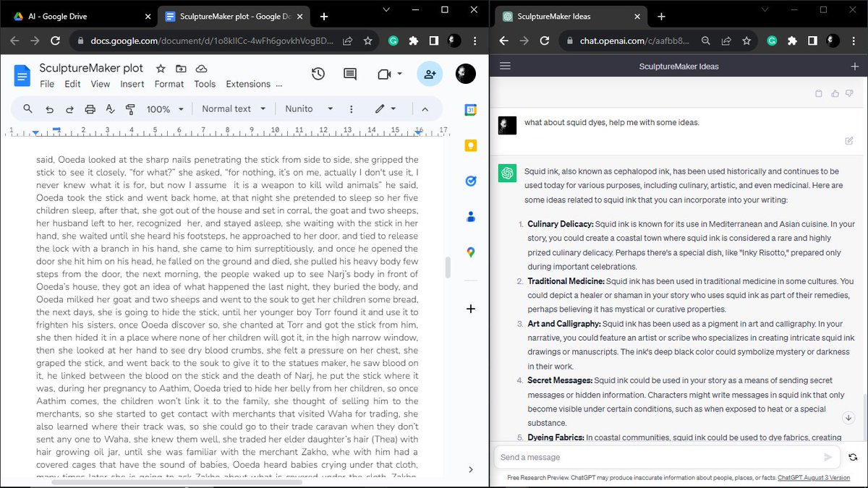Click the Move to folder icon
Screen dimensions: 868x488
point(181,69)
